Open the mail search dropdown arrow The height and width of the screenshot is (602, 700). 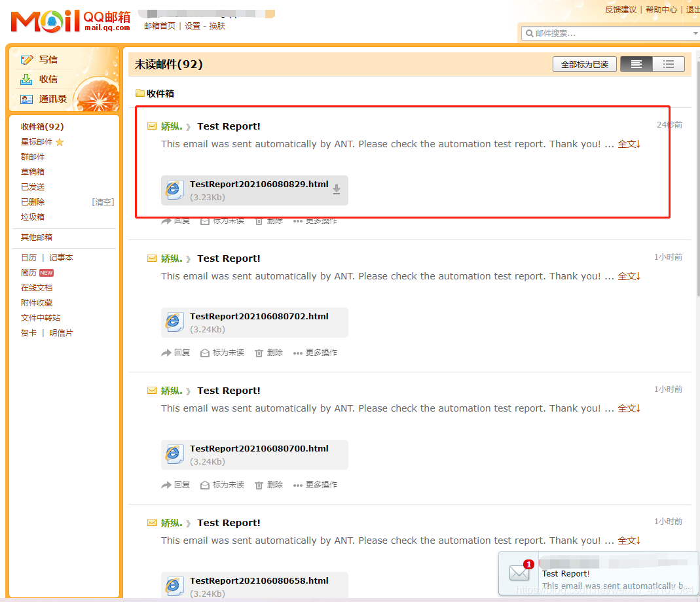(695, 33)
